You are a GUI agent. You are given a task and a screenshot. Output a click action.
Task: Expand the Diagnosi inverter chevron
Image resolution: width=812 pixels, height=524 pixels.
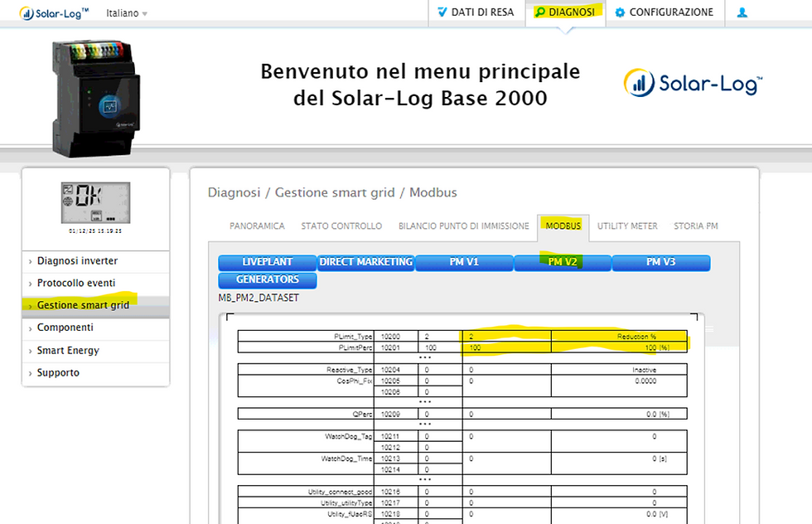point(30,262)
